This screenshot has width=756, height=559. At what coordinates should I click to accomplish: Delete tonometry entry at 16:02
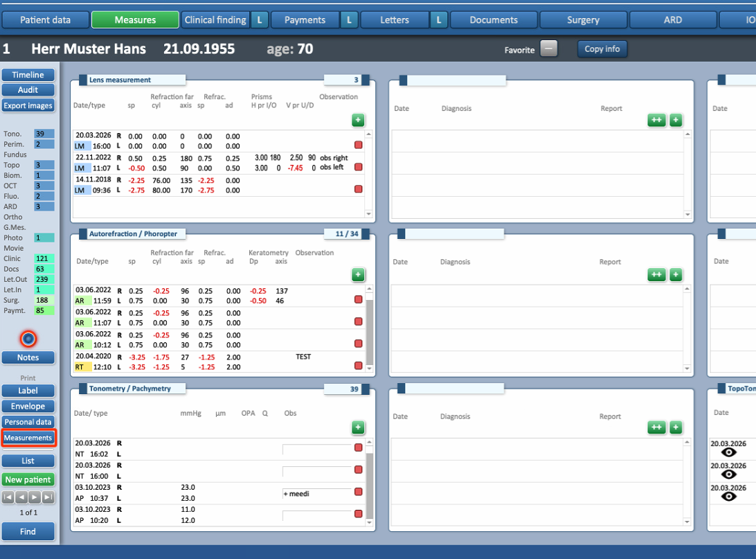click(358, 447)
